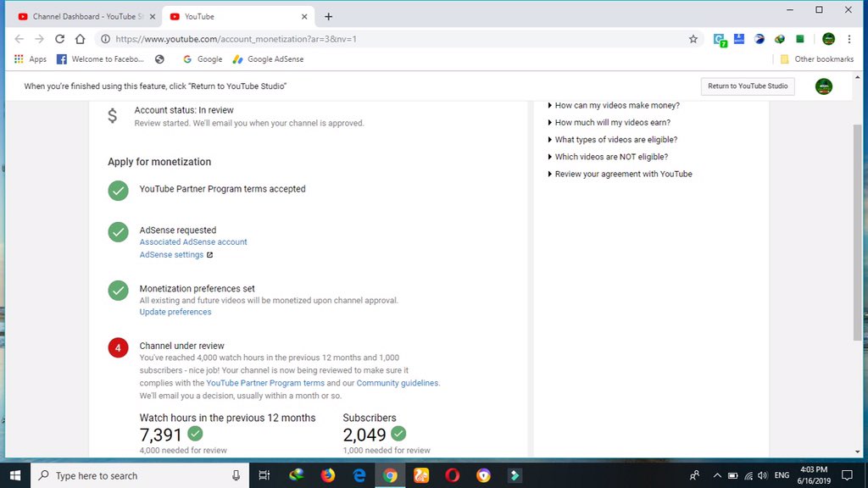The image size is (868, 488).
Task: Click green check beside Monetization preferences set
Action: pyautogui.click(x=118, y=291)
